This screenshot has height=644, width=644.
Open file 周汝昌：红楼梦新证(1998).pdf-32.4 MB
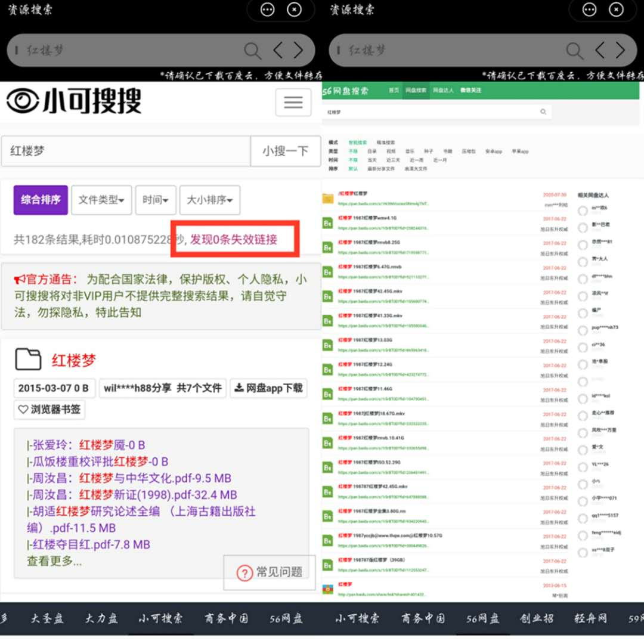coord(131,494)
